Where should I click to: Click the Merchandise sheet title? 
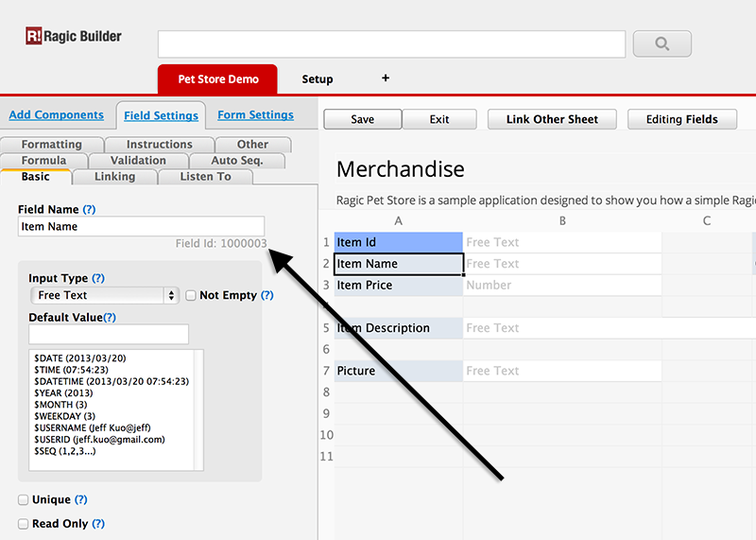click(x=400, y=169)
